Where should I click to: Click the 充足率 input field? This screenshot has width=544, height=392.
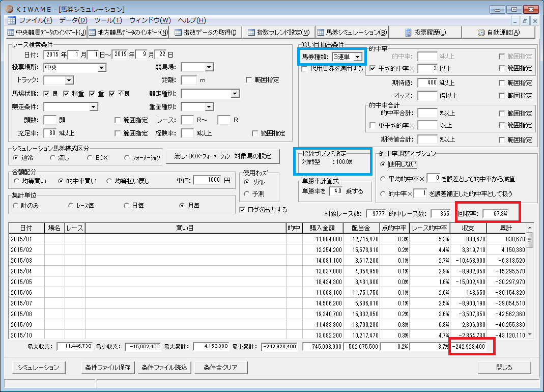point(50,133)
